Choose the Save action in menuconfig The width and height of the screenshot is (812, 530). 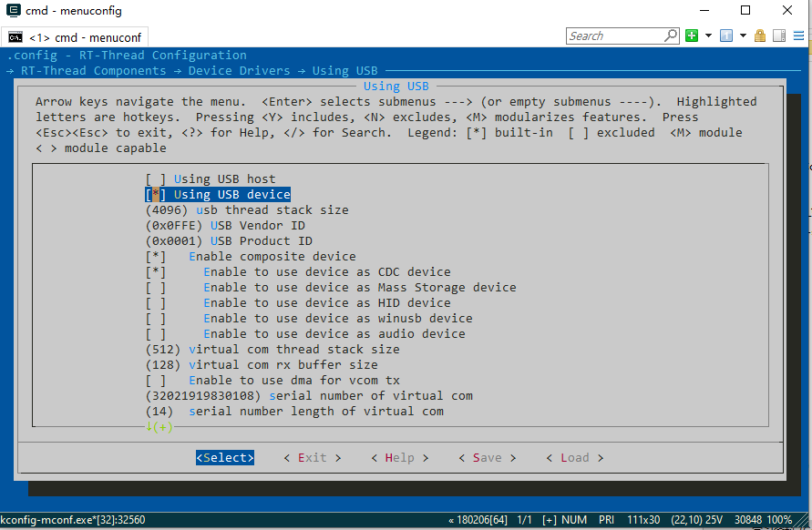[x=487, y=457]
